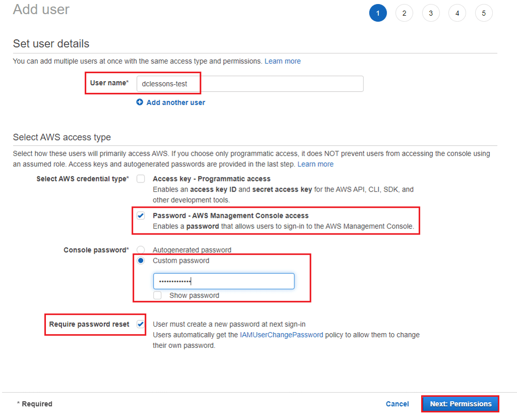Open the IAMUserChangePassword policy link
This screenshot has height=420, width=517.
pyautogui.click(x=282, y=335)
